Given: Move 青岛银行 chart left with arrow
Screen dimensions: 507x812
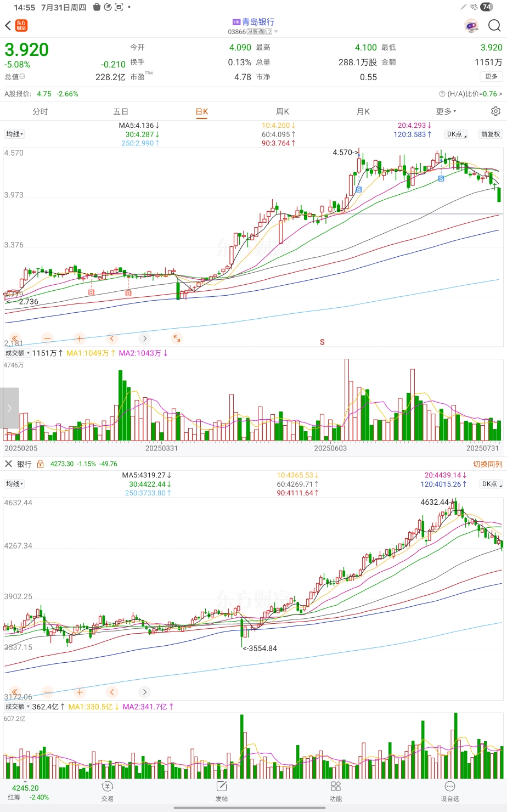Looking at the screenshot, I should pos(112,339).
